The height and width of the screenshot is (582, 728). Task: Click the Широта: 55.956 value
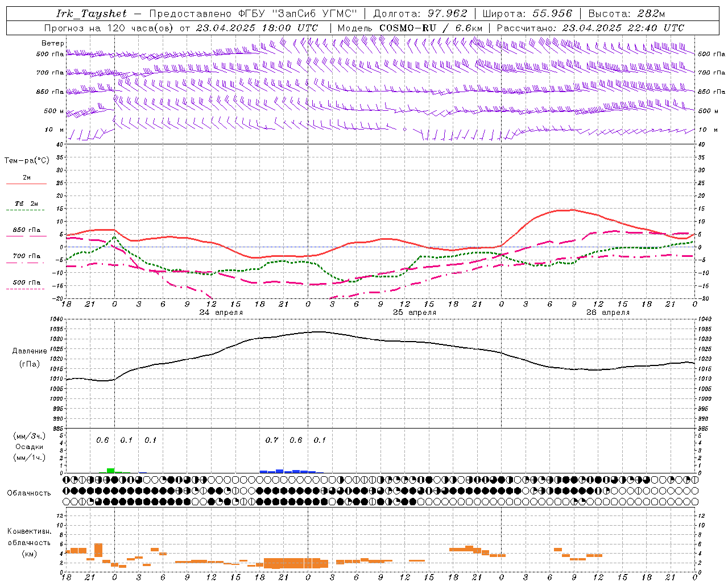(x=527, y=14)
